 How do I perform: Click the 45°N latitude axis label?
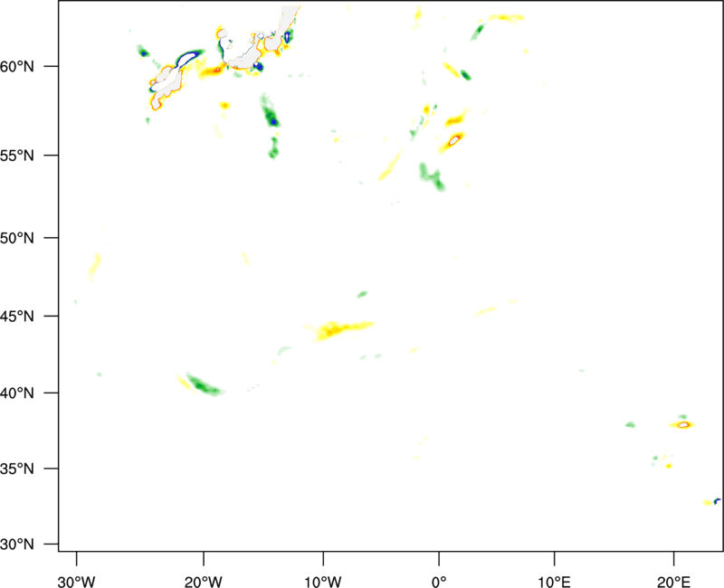[x=17, y=317]
